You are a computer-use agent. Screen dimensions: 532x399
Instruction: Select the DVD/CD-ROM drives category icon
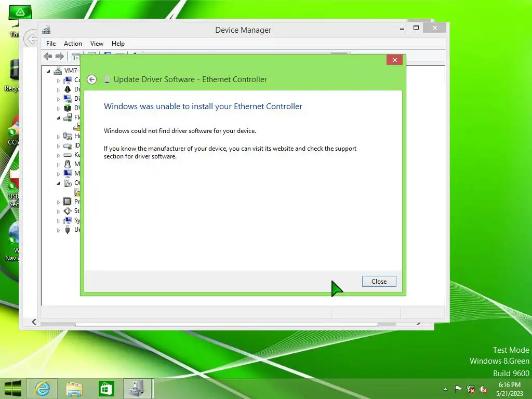[x=68, y=108]
